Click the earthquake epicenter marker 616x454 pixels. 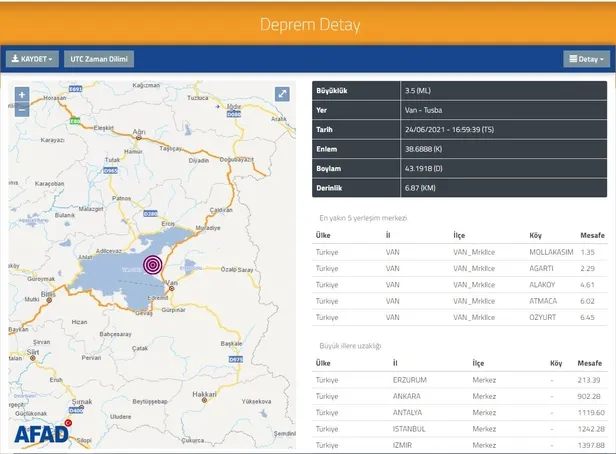tap(152, 264)
